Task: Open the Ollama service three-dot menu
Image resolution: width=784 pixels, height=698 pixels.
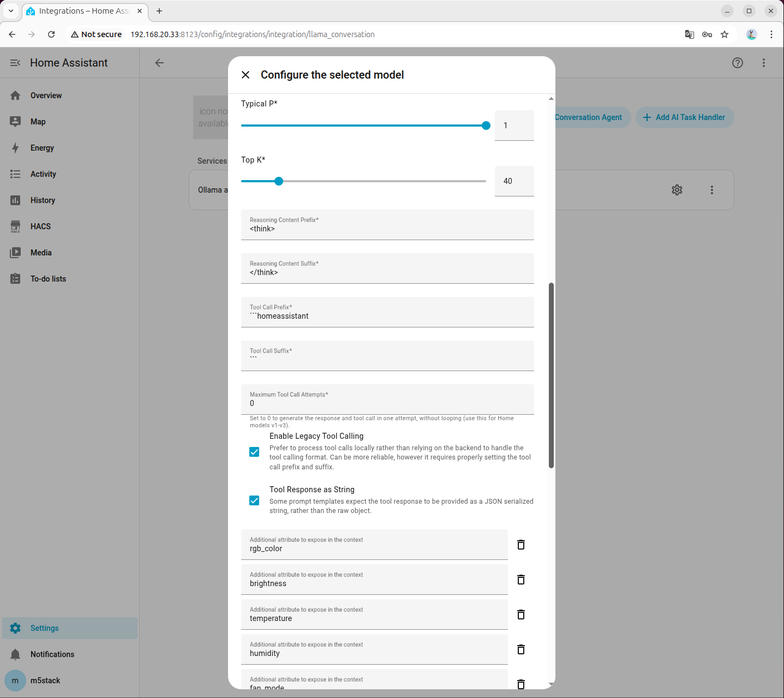Action: (x=712, y=190)
